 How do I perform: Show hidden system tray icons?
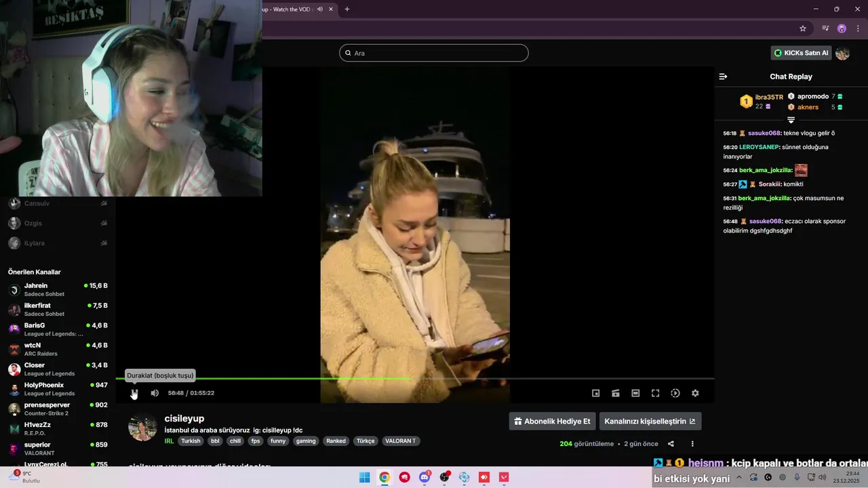(739, 477)
